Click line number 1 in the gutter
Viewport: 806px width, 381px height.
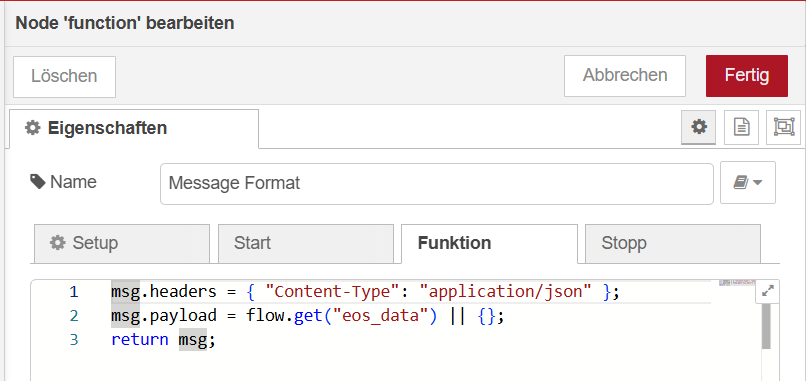74,292
